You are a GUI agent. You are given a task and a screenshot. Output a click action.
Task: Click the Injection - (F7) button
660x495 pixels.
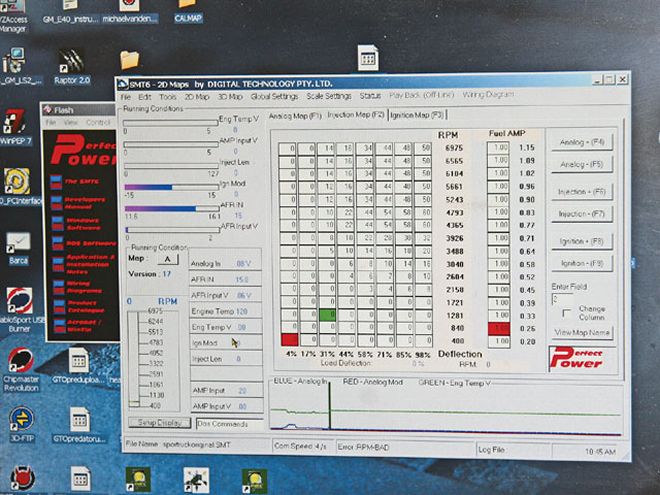click(582, 214)
